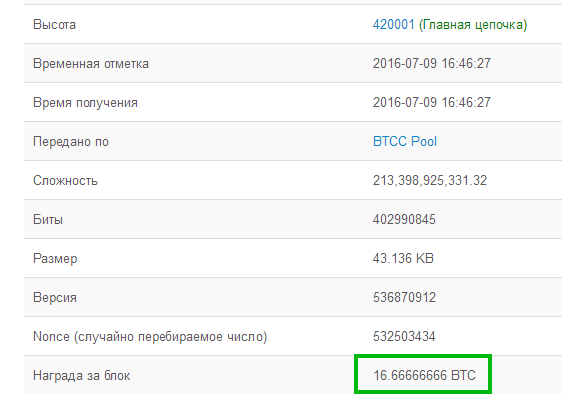Click the size value 43.136 KB

click(x=403, y=258)
